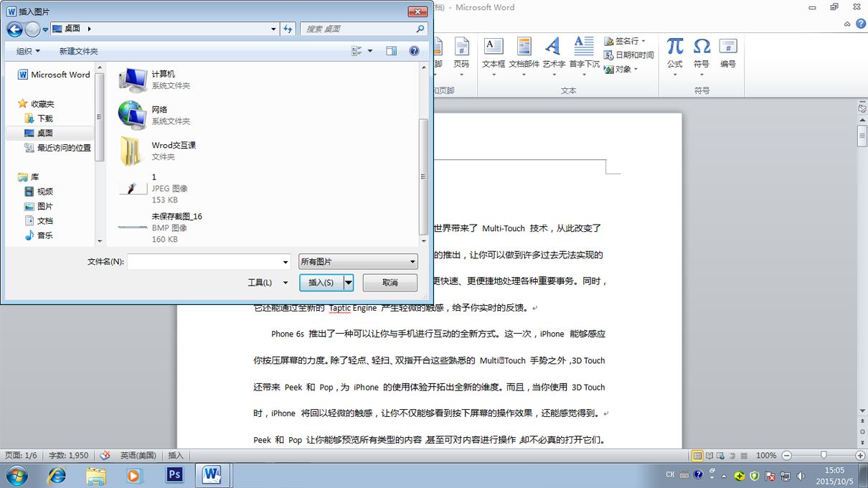Open 首字下沉 drop cap options
The image size is (868, 488).
pyautogui.click(x=584, y=56)
